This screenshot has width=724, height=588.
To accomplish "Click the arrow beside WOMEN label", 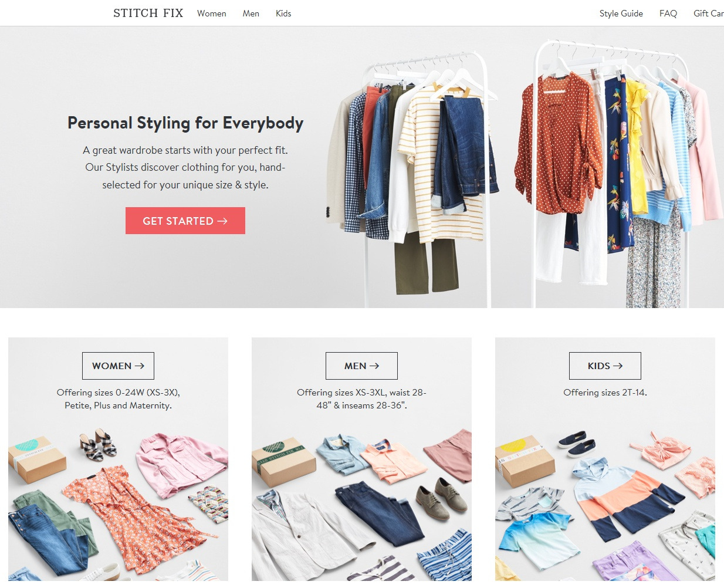I will point(140,366).
